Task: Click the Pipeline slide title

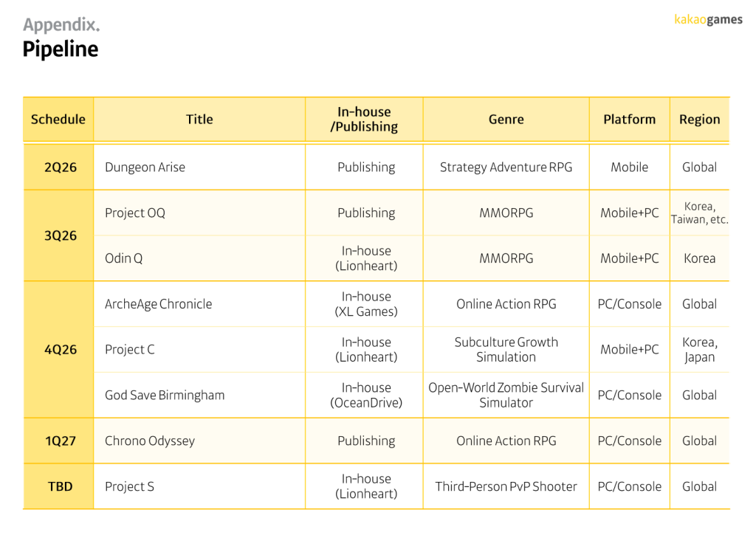Action: pos(60,49)
